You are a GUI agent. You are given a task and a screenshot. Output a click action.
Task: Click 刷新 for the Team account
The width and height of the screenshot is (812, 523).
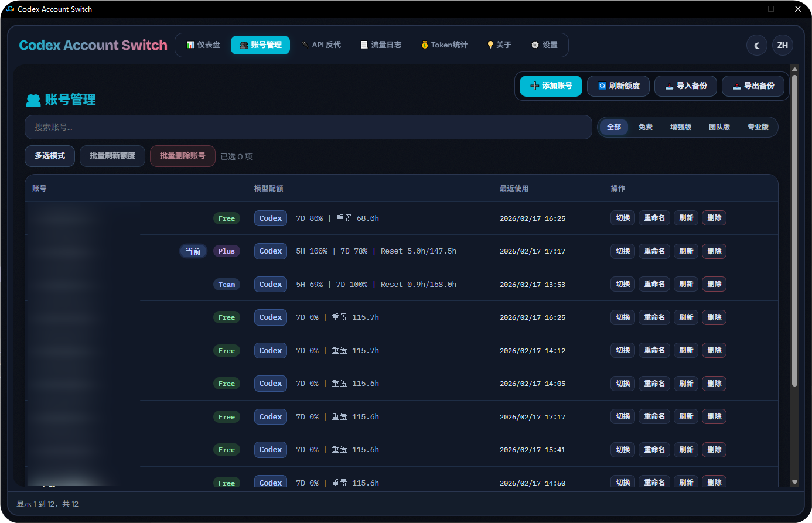[x=686, y=284]
